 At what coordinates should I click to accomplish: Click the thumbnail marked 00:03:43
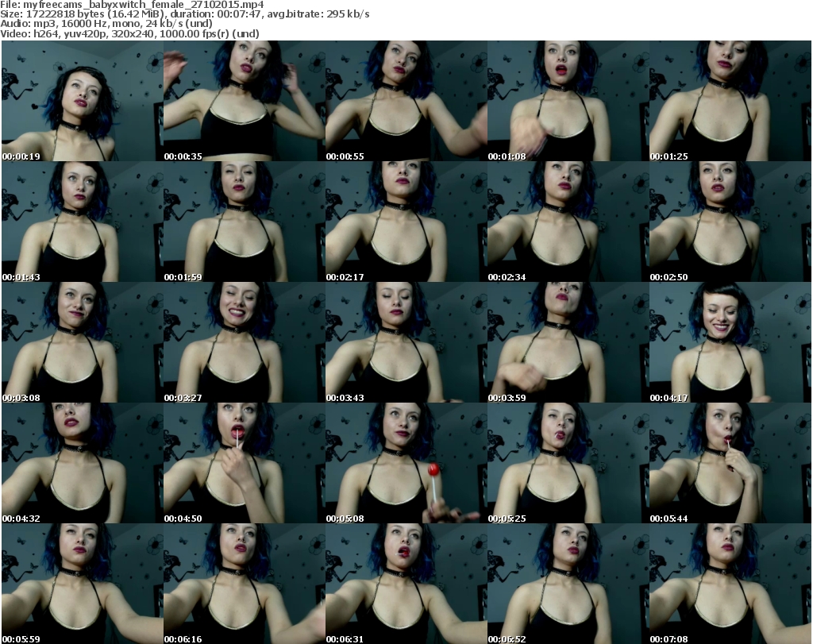tap(406, 343)
